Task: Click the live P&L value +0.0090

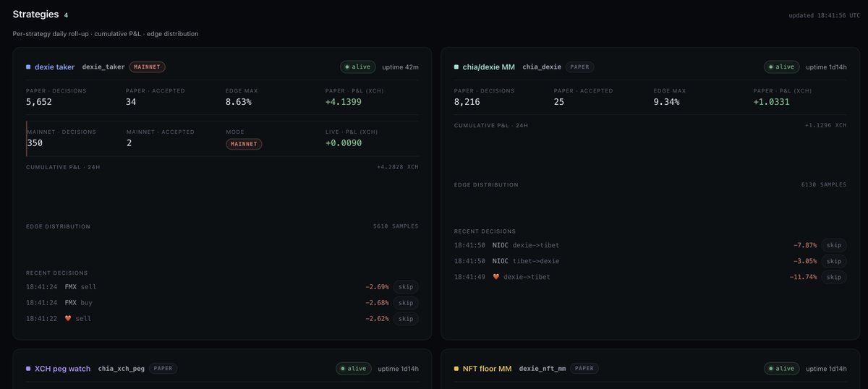Action: 344,143
